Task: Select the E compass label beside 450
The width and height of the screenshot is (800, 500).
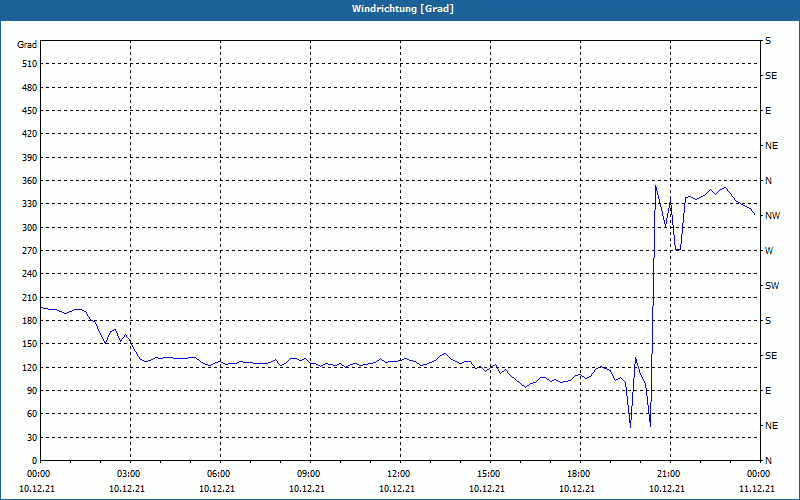Action: (x=768, y=111)
